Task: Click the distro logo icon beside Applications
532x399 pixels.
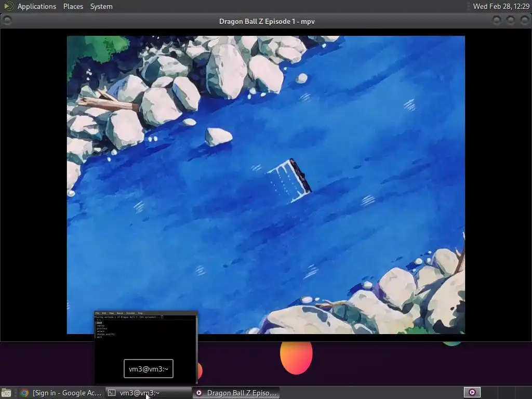Action: (8, 6)
